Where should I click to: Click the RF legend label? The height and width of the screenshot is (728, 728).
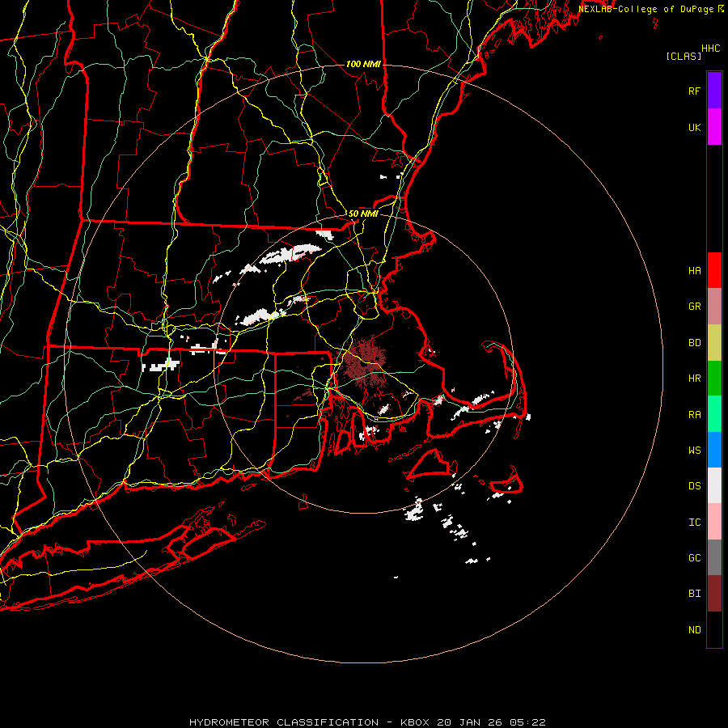point(694,91)
